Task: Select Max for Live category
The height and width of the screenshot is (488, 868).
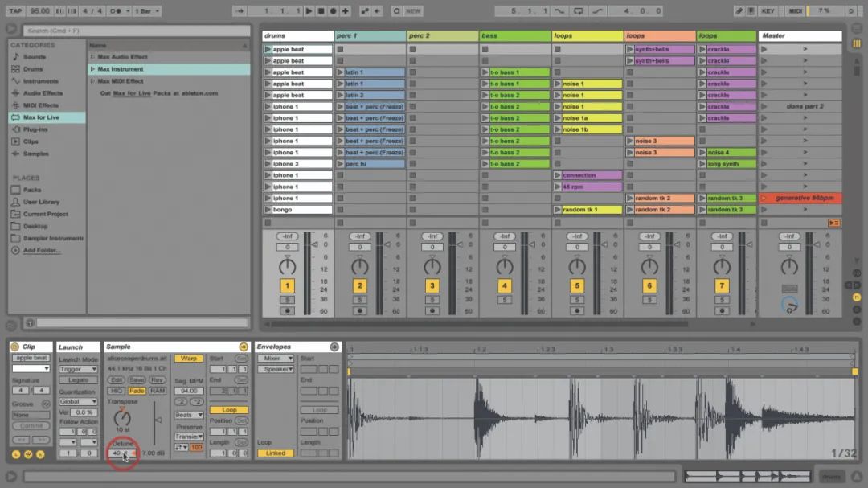Action: coord(41,117)
